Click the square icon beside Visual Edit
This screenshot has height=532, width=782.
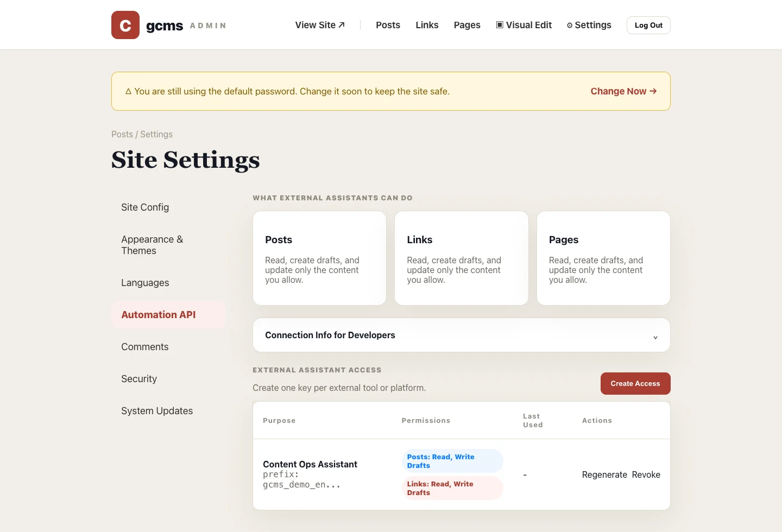500,25
